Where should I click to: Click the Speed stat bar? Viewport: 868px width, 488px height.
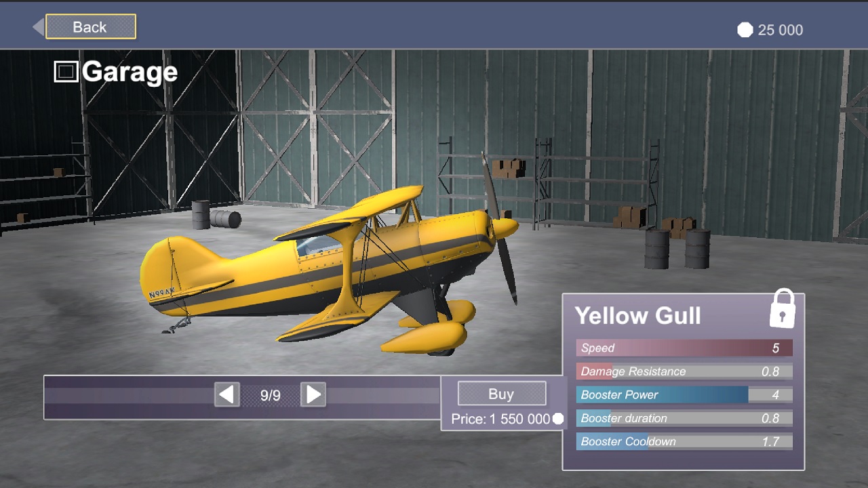(x=683, y=348)
